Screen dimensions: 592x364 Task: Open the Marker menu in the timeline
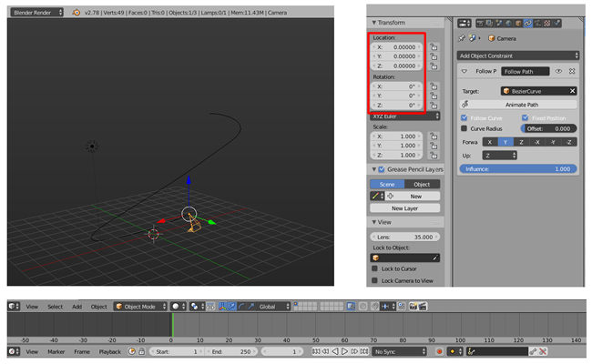pos(56,351)
